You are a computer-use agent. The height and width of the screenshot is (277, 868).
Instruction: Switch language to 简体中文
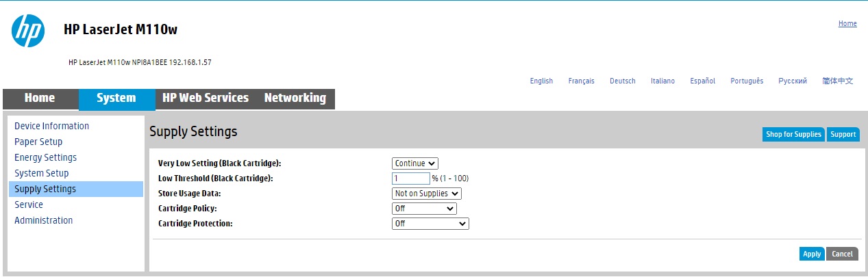838,81
